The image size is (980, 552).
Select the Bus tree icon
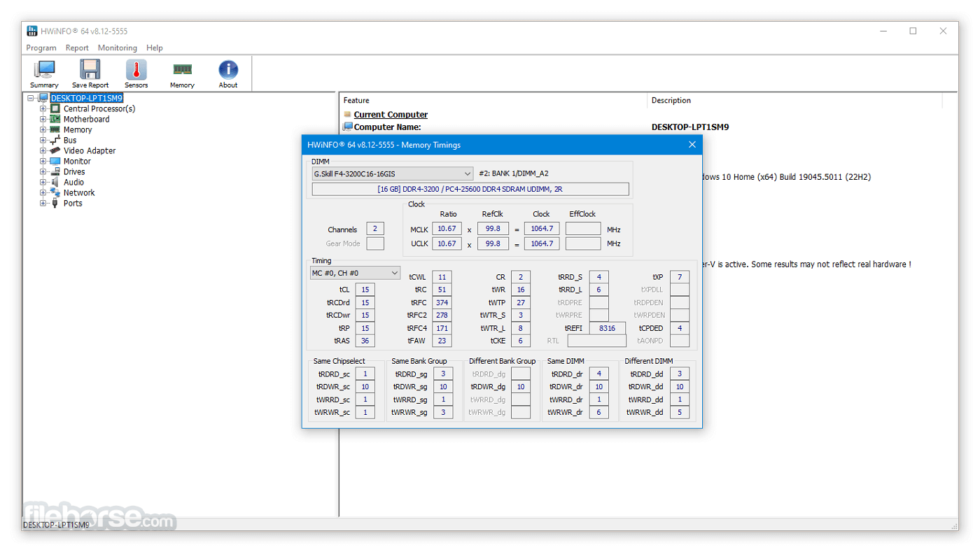click(x=55, y=140)
